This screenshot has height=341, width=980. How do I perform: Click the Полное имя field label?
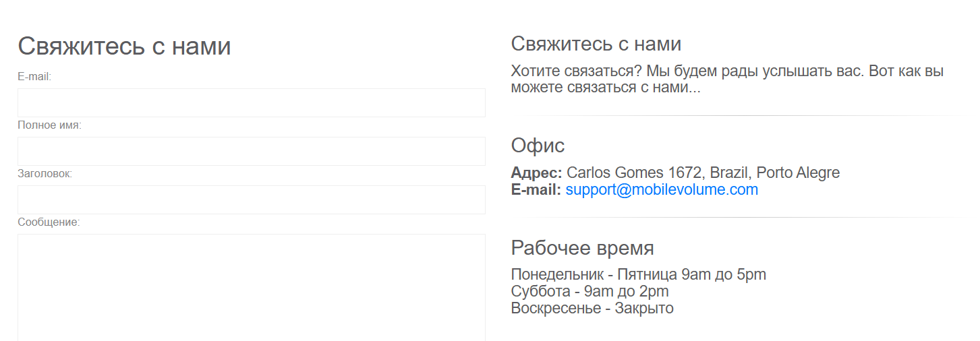pos(49,125)
